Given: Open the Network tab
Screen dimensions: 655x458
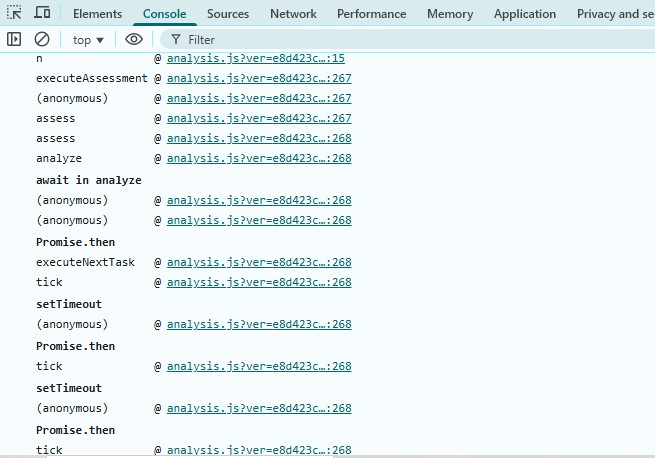Looking at the screenshot, I should pos(293,14).
